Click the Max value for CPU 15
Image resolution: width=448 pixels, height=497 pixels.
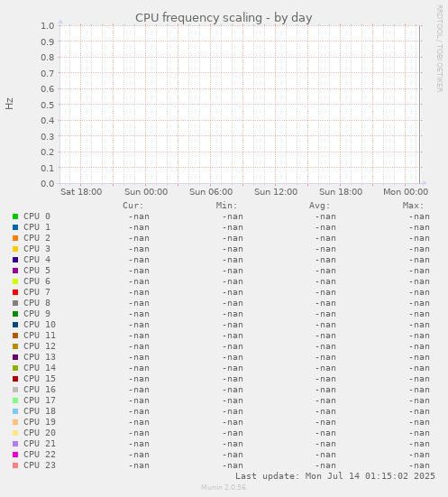click(x=419, y=379)
